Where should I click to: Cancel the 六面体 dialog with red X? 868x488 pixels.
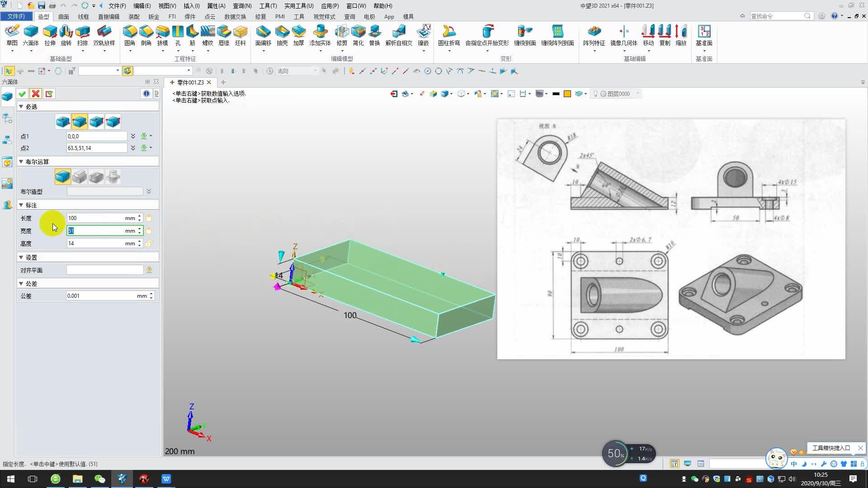35,94
